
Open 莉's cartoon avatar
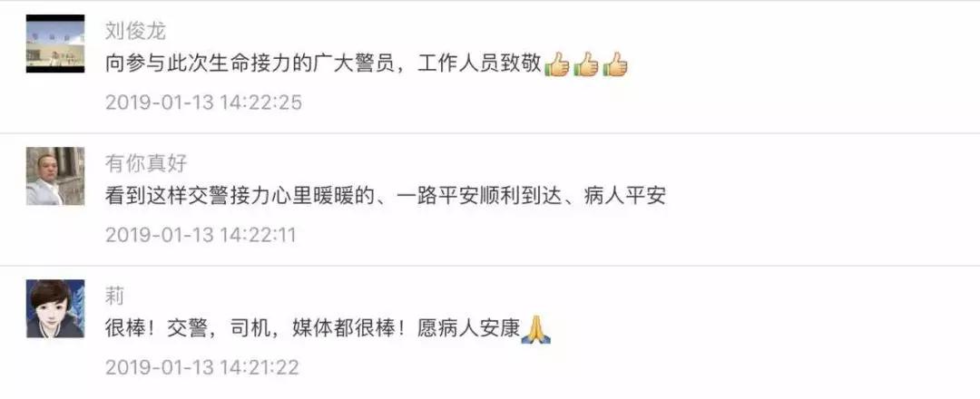coord(55,308)
